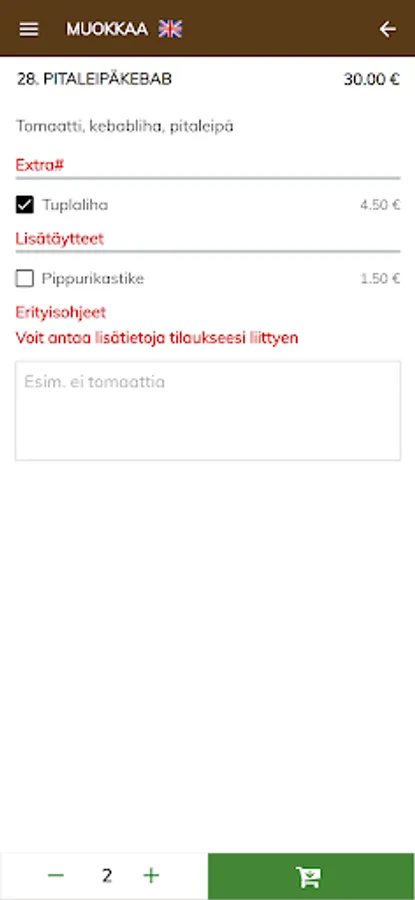Increase quantity with the plus icon
Image resolution: width=415 pixels, height=900 pixels.
[x=151, y=875]
